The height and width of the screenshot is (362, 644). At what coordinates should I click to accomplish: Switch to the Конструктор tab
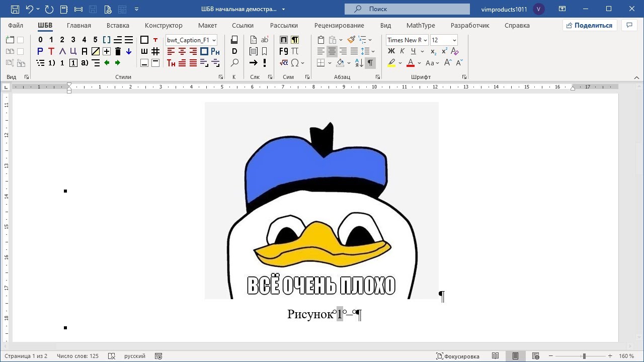(164, 25)
